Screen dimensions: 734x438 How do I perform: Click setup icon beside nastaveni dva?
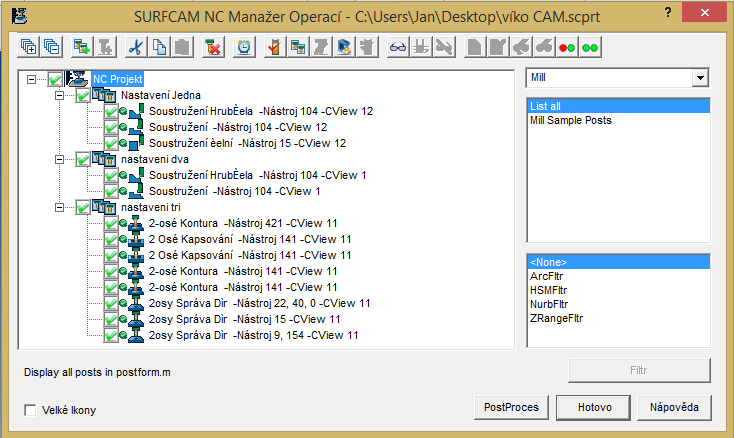[104, 159]
